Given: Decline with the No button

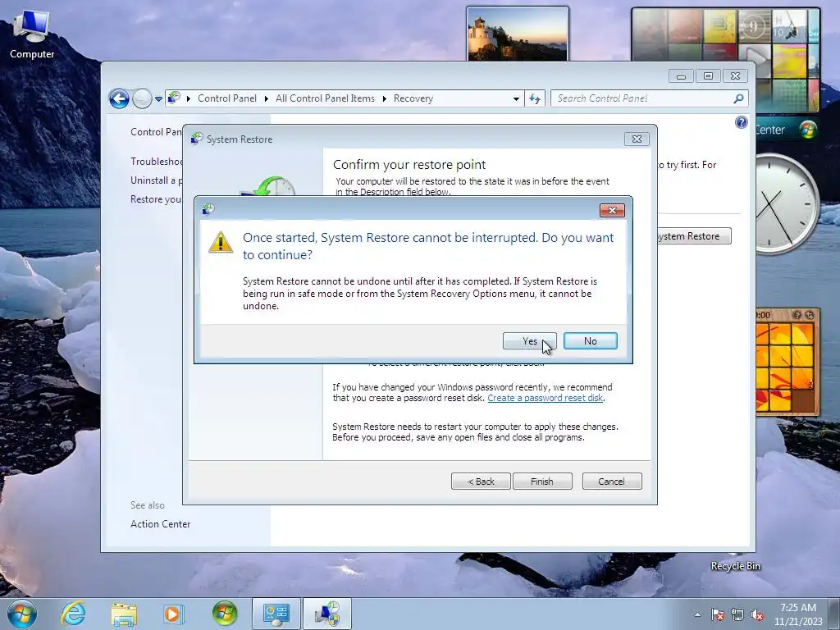Looking at the screenshot, I should pyautogui.click(x=591, y=341).
